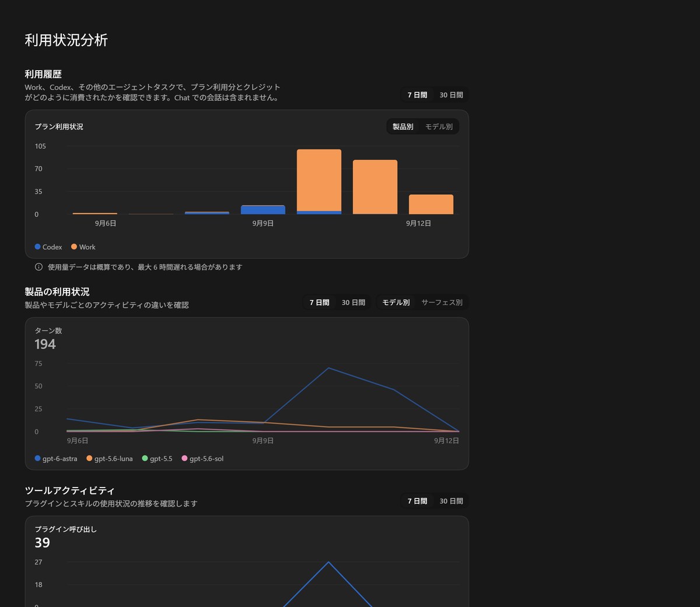
Task: Click the orange Work legend dot
Action: [74, 247]
